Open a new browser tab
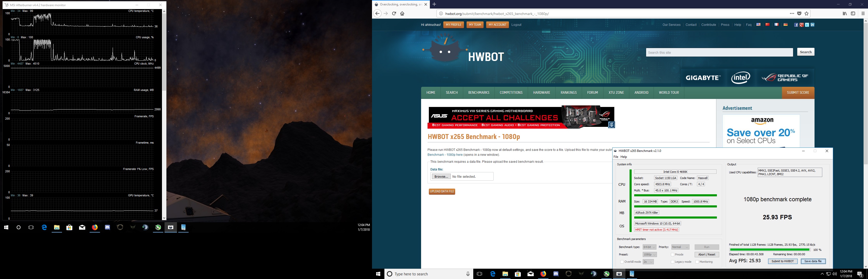This screenshot has width=868, height=279. [434, 4]
